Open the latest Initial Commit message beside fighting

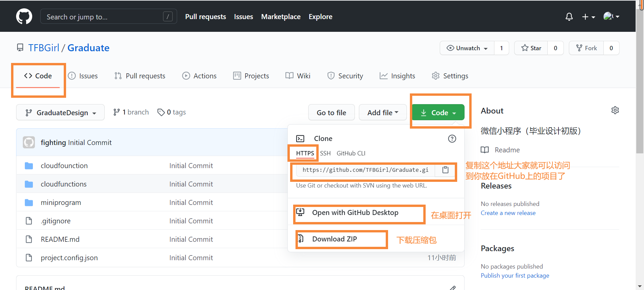click(90, 143)
